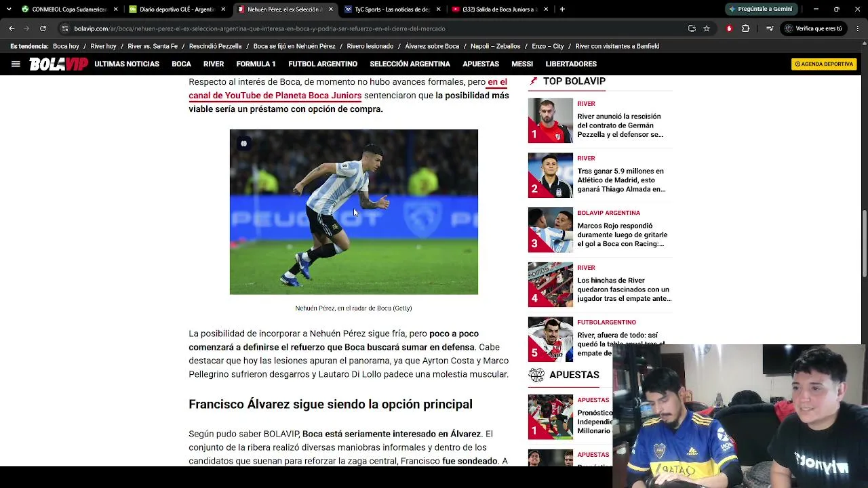Image resolution: width=868 pixels, height=488 pixels.
Task: Open thumbnail of top story number 2
Action: (x=551, y=176)
